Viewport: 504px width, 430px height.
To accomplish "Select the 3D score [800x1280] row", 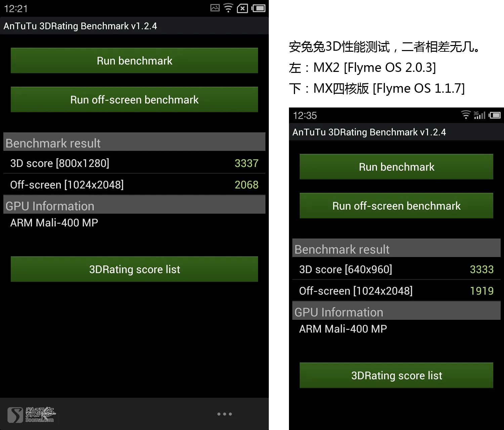I will coord(134,163).
